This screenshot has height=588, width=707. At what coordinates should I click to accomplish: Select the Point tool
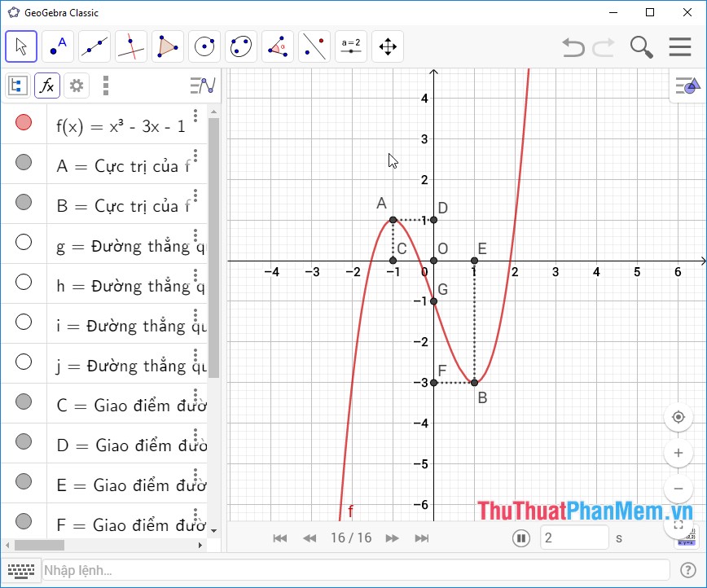(58, 46)
